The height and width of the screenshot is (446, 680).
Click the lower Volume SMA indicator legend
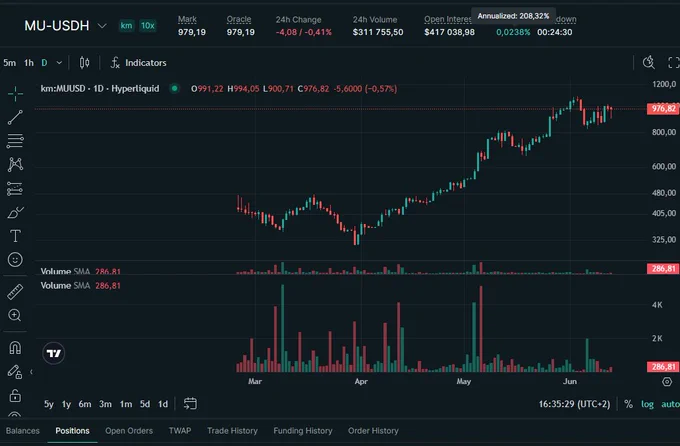(80, 285)
